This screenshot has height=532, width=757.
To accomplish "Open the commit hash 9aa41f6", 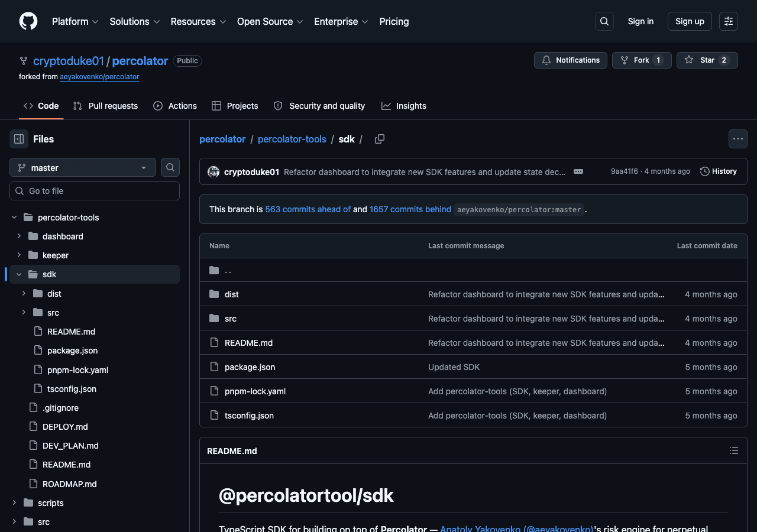I will tap(625, 171).
